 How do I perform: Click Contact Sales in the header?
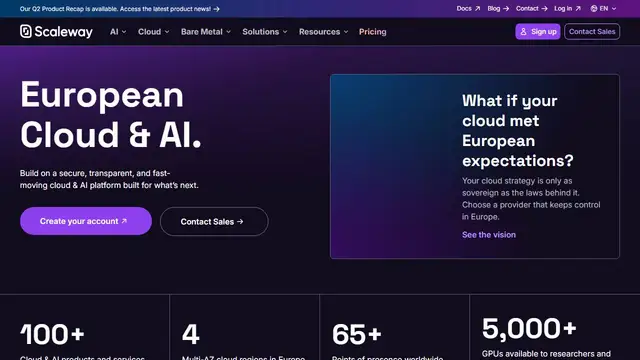(592, 31)
